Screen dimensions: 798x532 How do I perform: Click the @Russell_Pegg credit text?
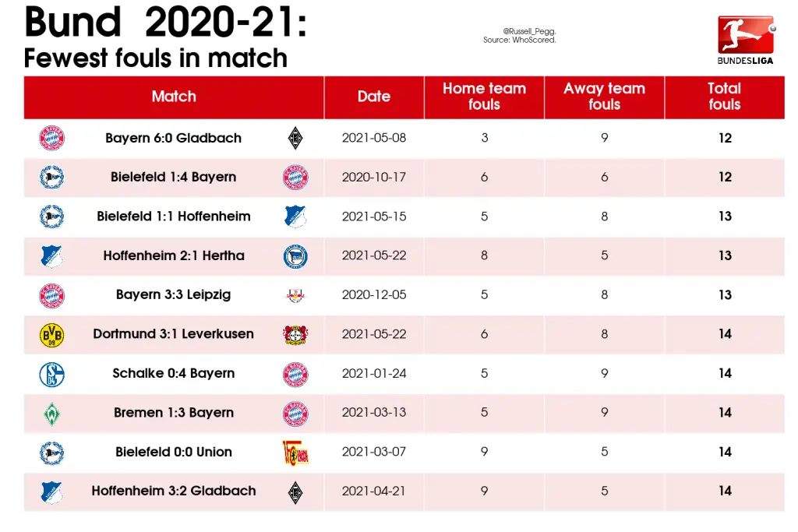(x=529, y=31)
